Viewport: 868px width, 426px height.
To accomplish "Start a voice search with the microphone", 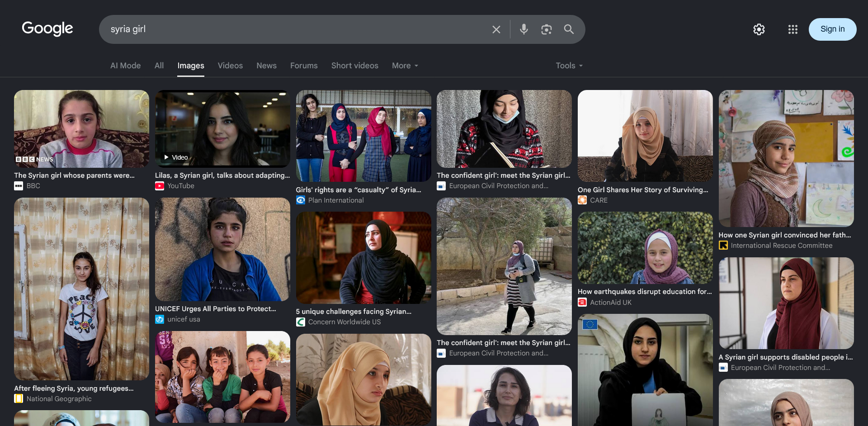I will pos(524,29).
